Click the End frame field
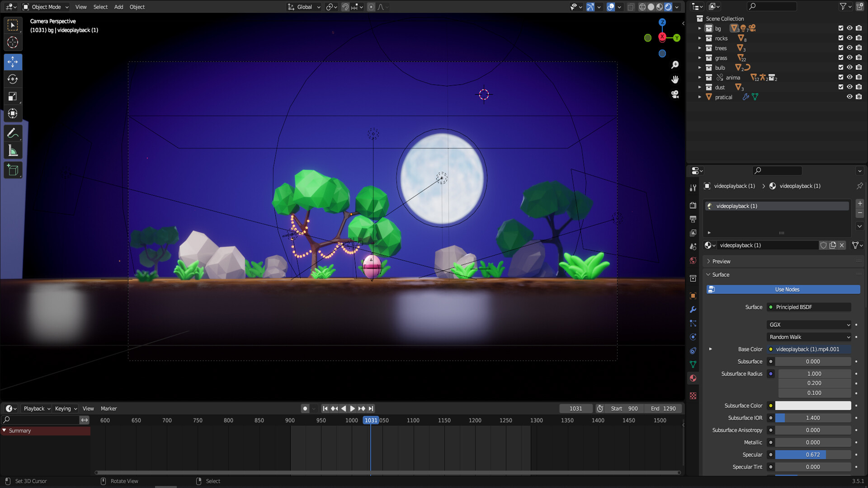Viewport: 868px width, 488px height. point(663,408)
